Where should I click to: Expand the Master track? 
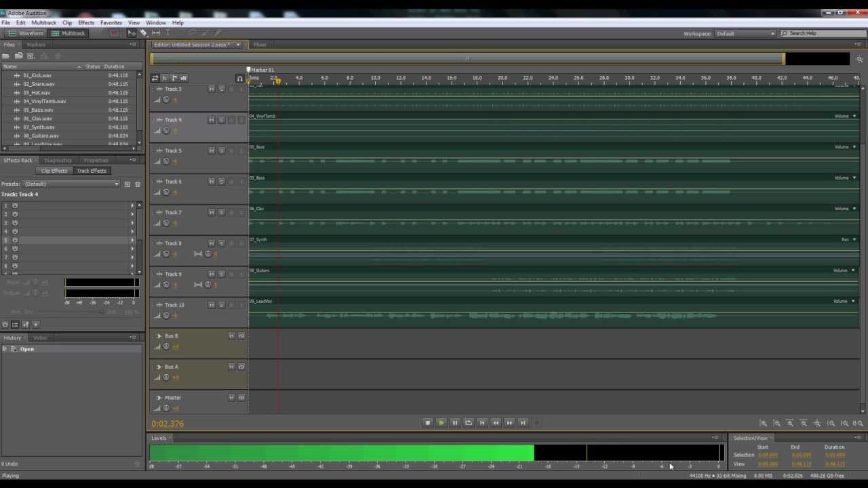159,397
